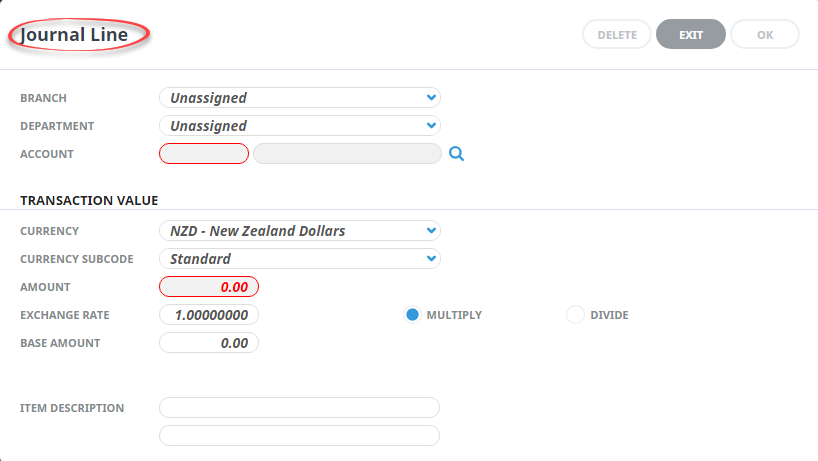Click the first Item Description field

click(299, 408)
